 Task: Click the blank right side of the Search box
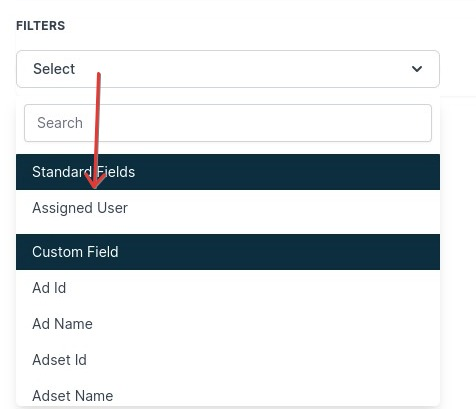300,123
